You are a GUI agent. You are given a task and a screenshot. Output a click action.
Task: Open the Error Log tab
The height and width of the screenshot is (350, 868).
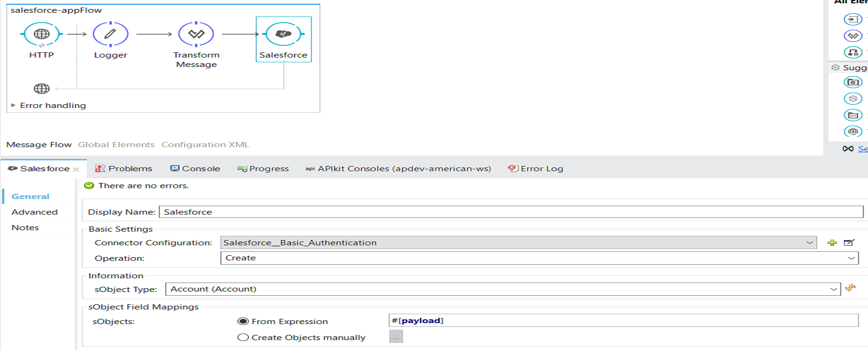click(536, 168)
